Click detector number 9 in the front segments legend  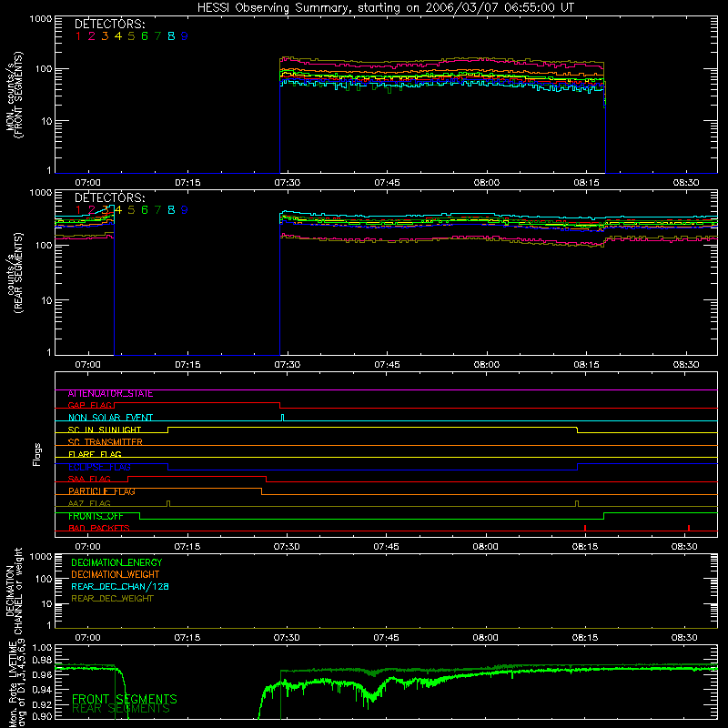point(185,36)
